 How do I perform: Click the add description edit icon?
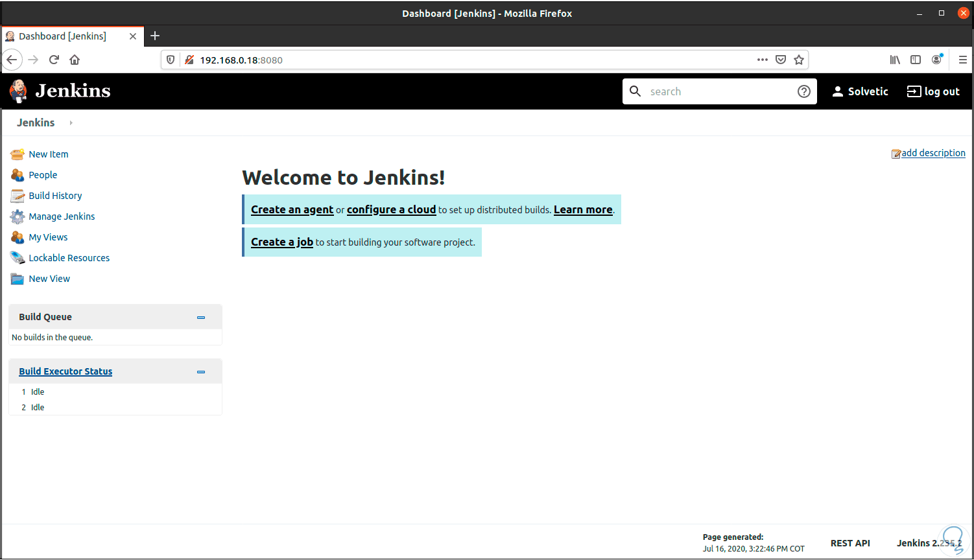pyautogui.click(x=896, y=154)
